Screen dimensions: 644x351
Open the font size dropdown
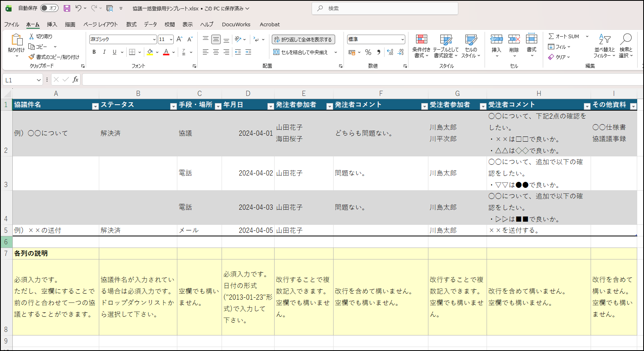(171, 39)
